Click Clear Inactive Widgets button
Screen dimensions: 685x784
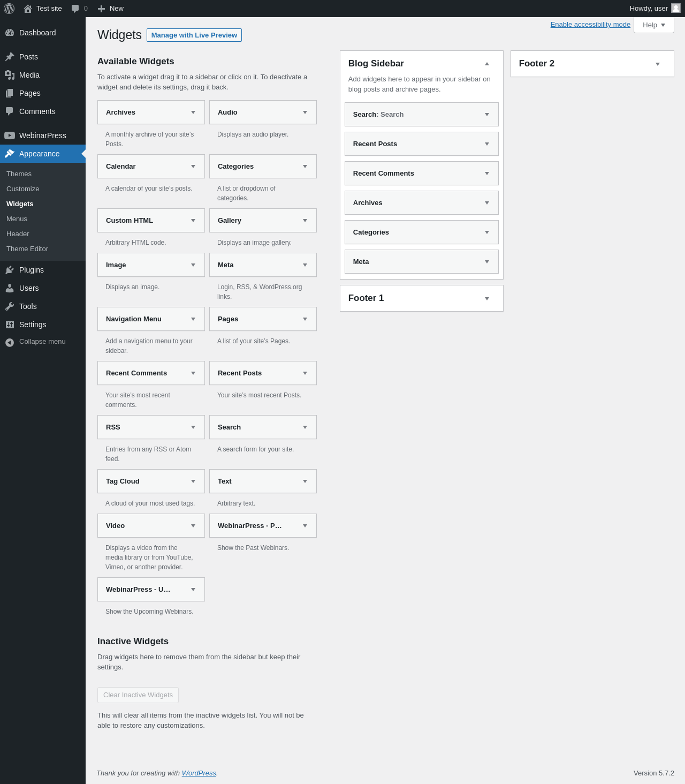[138, 695]
